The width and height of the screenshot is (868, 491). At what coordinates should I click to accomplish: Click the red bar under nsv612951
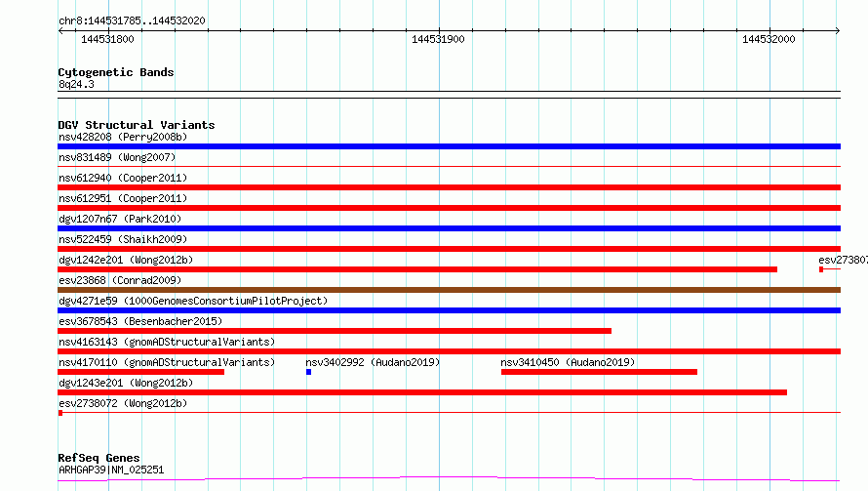[x=449, y=208]
